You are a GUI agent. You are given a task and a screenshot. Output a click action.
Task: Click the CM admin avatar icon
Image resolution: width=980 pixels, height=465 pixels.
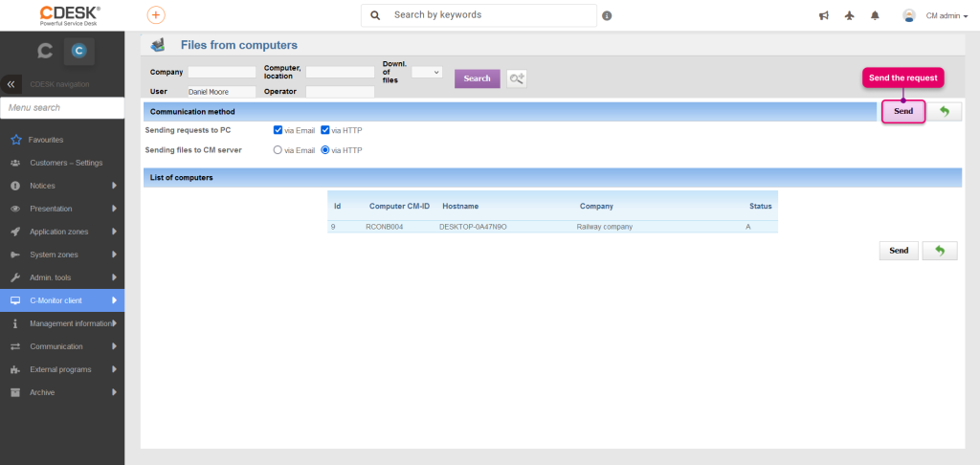point(909,15)
